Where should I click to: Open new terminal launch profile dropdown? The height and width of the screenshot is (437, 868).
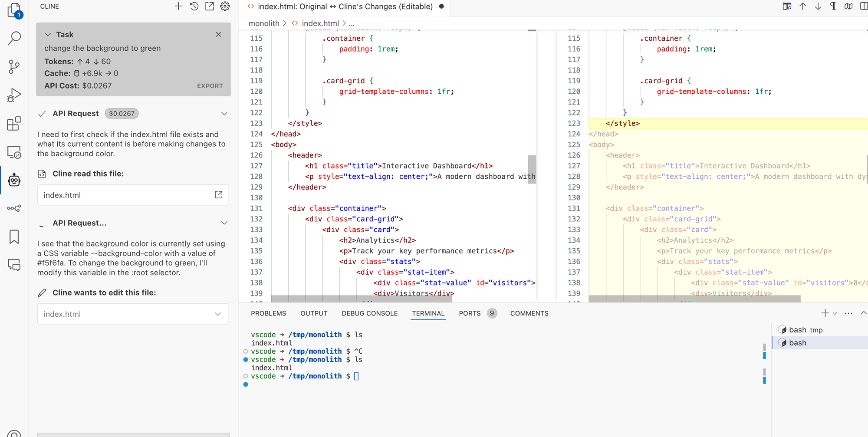click(x=835, y=313)
